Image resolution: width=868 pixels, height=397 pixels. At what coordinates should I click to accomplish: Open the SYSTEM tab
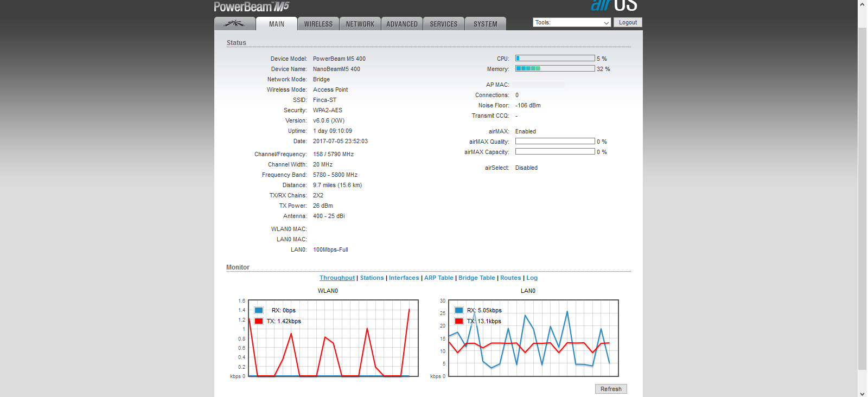coord(485,24)
